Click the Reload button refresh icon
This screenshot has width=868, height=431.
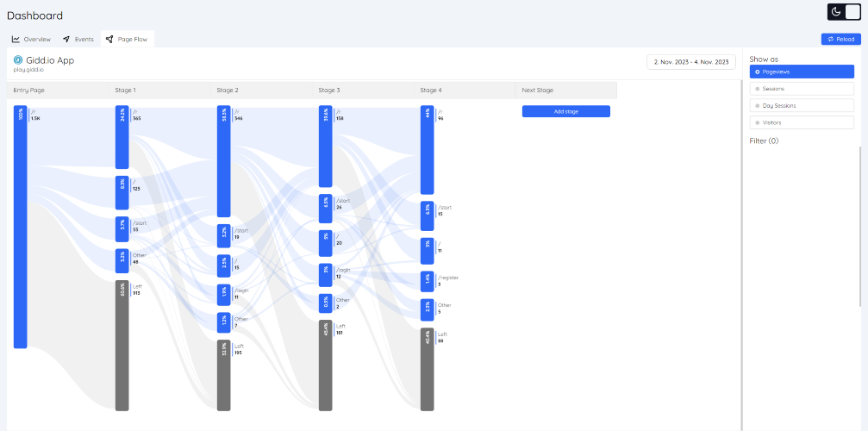831,40
